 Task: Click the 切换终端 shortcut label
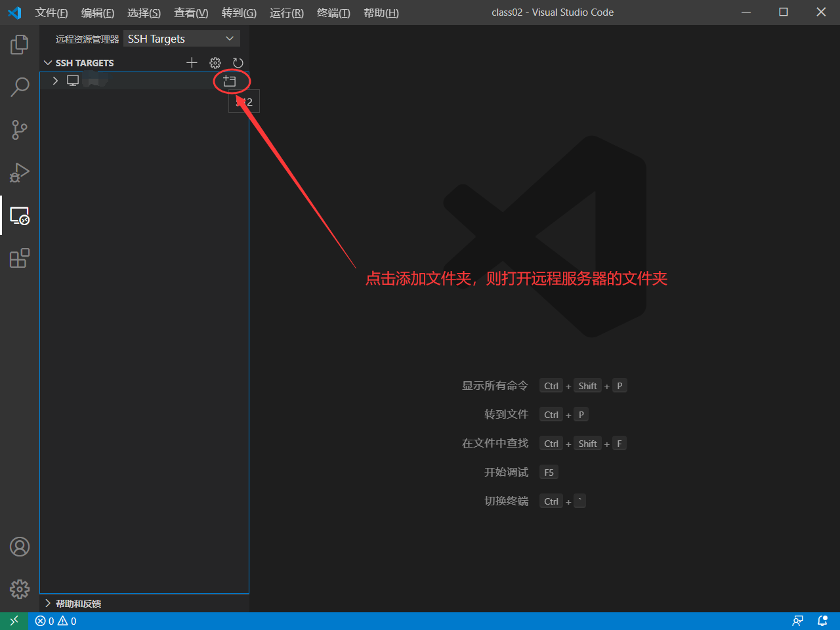pyautogui.click(x=506, y=501)
